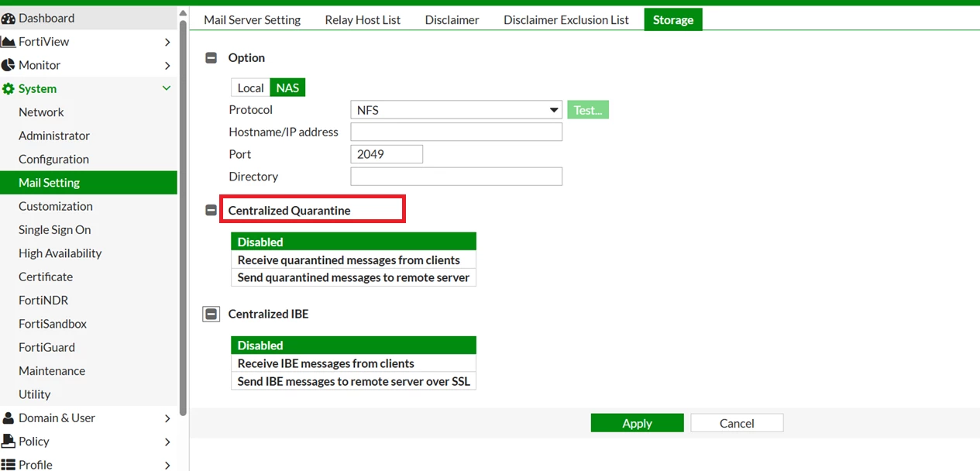Select Receive quarantined messages from clients
This screenshot has height=471, width=980.
[x=353, y=260]
